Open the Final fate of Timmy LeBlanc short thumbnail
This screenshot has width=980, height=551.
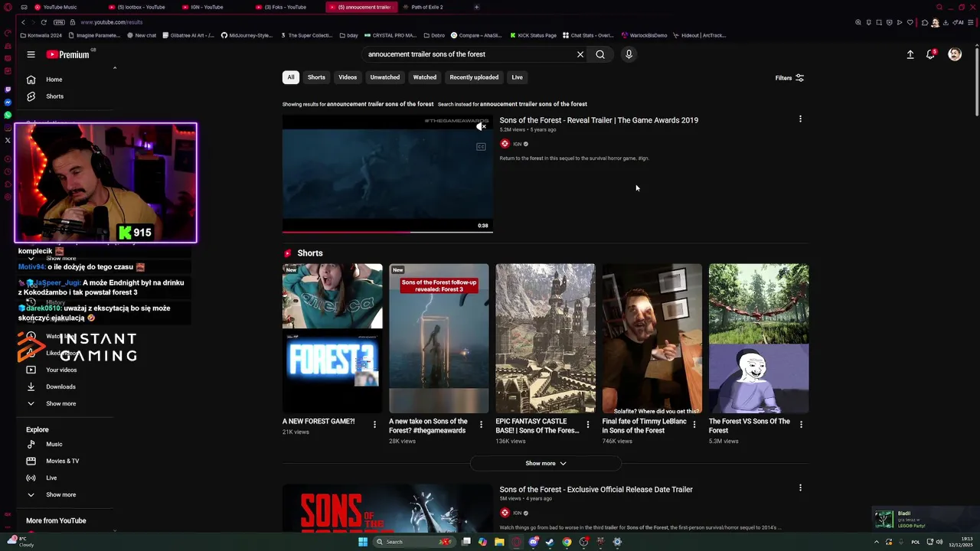coord(652,338)
